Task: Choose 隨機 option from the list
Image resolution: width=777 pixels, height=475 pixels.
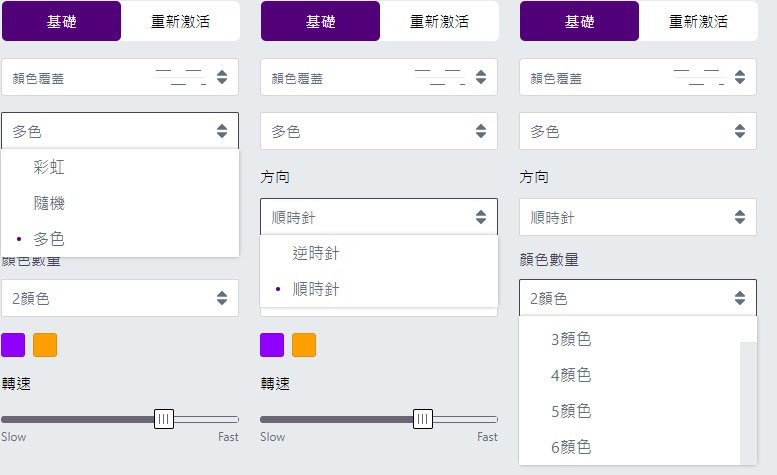Action: click(x=120, y=203)
